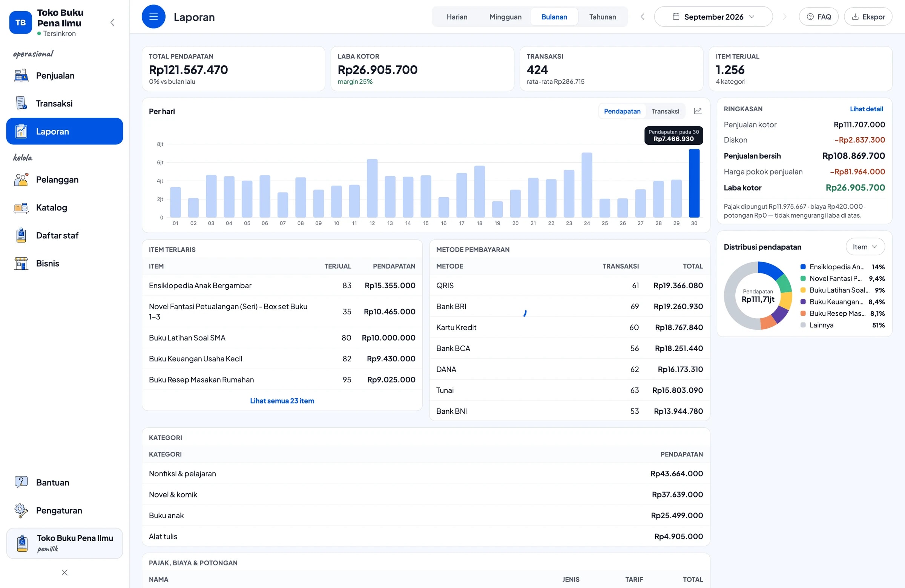This screenshot has width=905, height=588.
Task: Click the Alat tulis category row
Action: pos(426,536)
